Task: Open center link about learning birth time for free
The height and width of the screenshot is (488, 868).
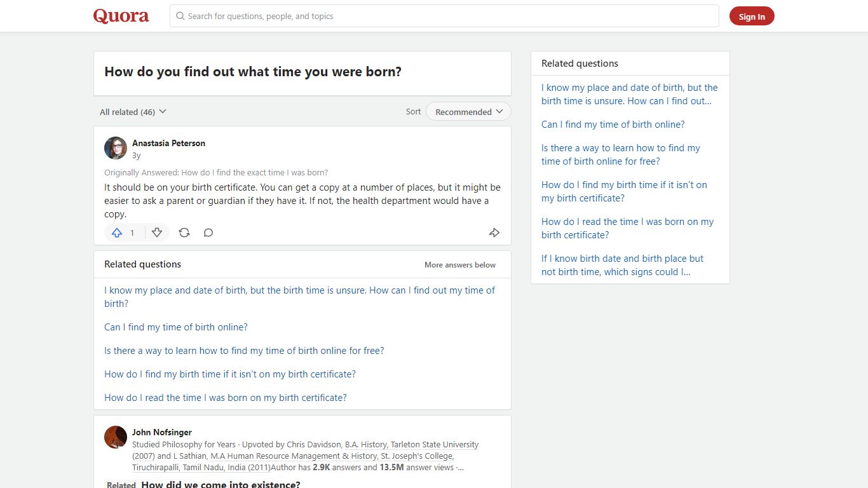Action: click(244, 351)
